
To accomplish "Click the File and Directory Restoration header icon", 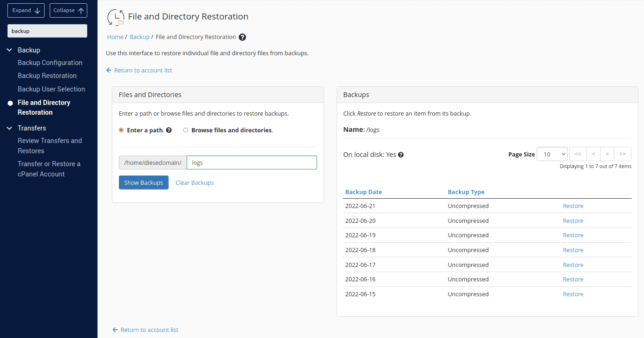I will click(115, 17).
